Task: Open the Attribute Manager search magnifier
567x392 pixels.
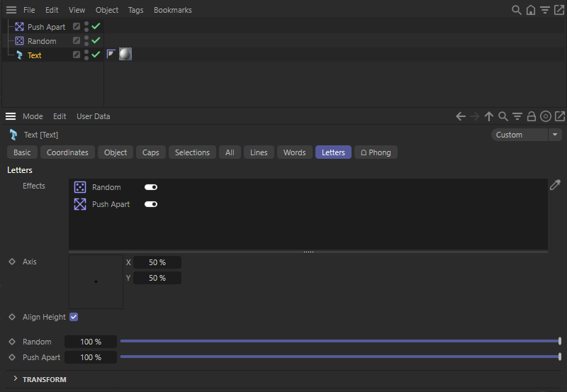Action: (x=503, y=116)
